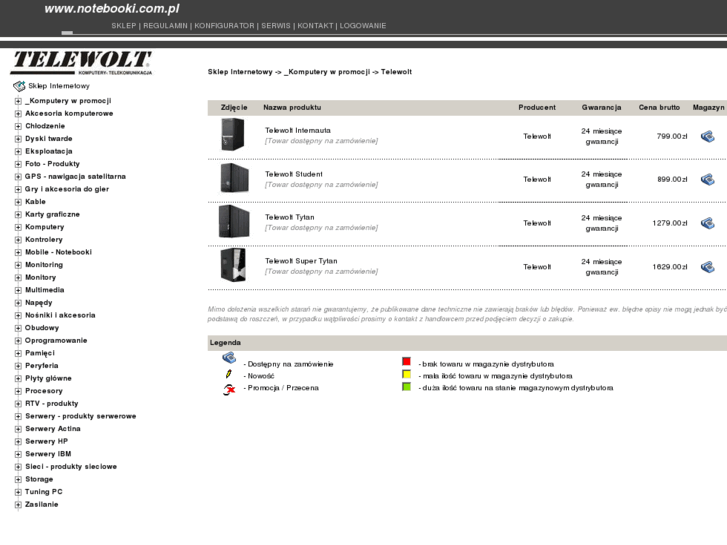
Task: Select the Foto - Produkty category
Action: pos(52,164)
